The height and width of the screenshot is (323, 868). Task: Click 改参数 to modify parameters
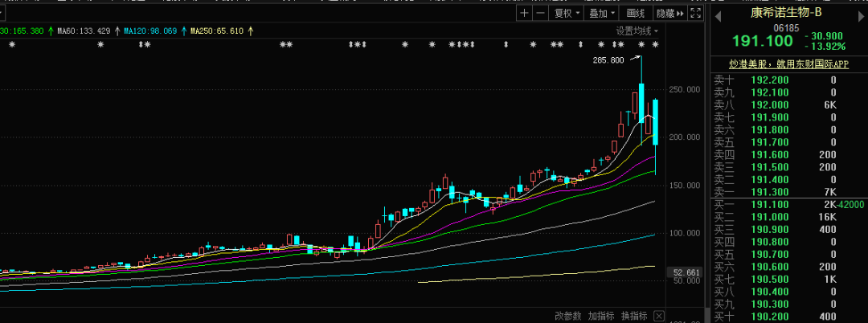(567, 316)
